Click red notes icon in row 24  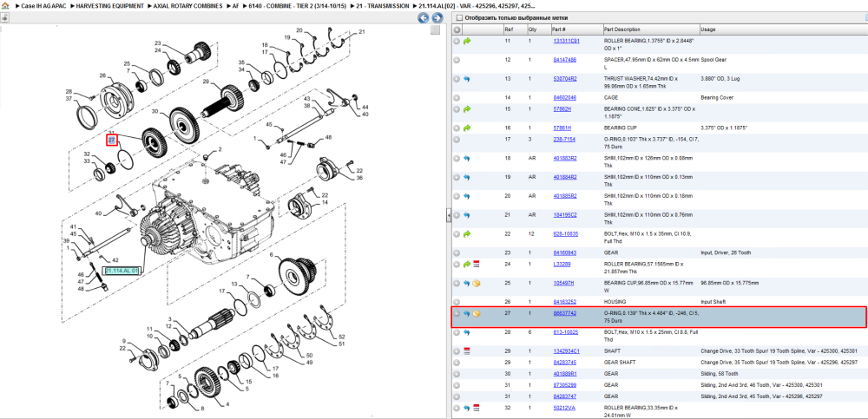pos(476,265)
